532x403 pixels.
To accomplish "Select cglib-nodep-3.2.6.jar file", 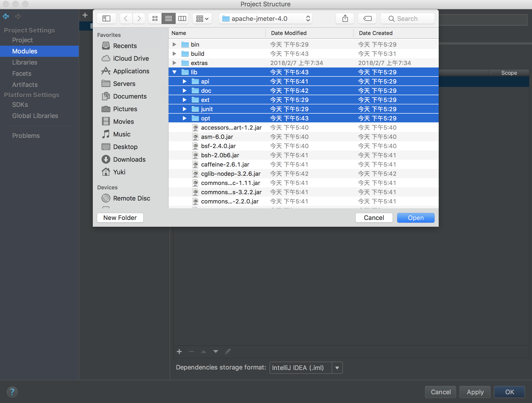I will (303, 174).
